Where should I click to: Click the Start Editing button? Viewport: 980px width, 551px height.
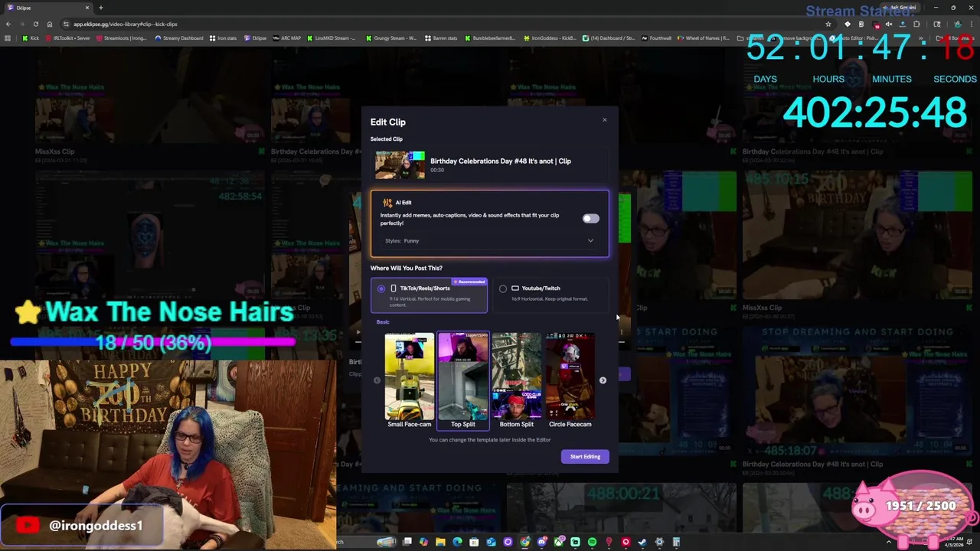tap(585, 457)
